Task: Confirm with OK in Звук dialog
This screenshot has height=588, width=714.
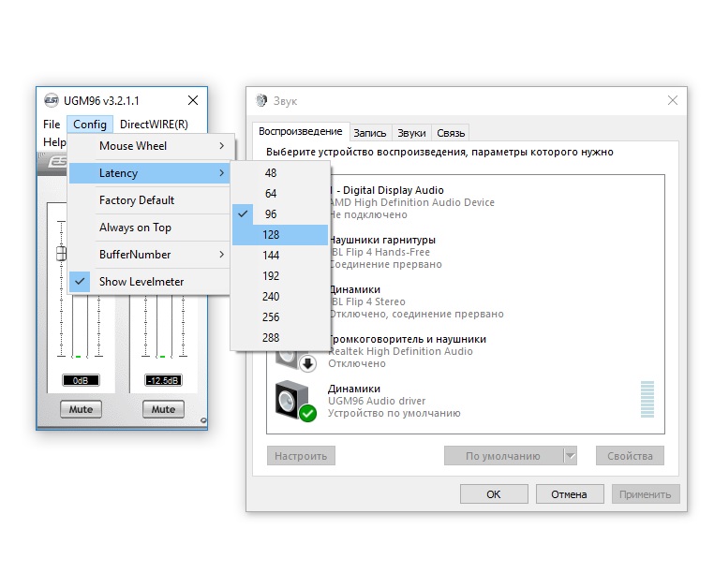Action: click(494, 494)
